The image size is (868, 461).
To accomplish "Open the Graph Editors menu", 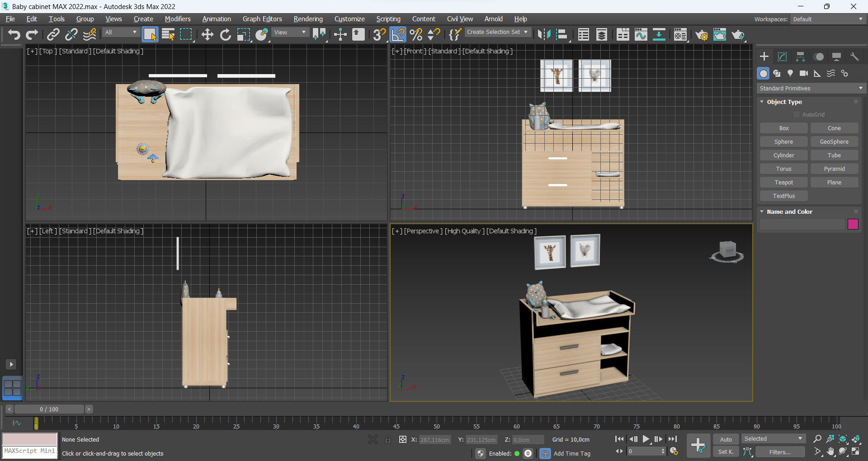I will [x=262, y=19].
